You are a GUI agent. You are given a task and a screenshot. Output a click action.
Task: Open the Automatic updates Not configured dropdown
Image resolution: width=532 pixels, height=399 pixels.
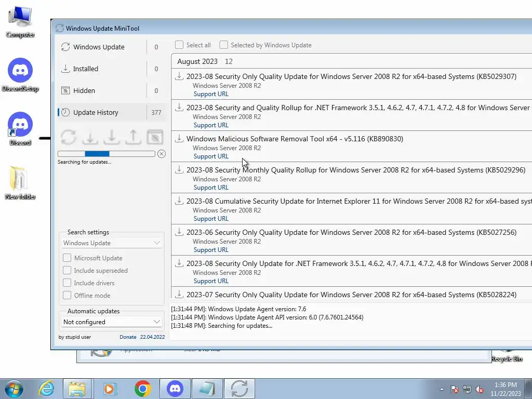coord(112,322)
